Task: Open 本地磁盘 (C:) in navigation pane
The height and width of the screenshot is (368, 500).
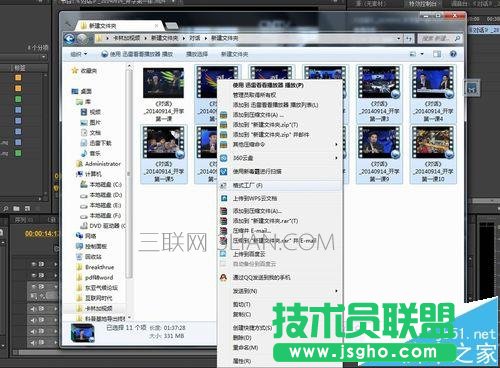Action: pos(101,184)
